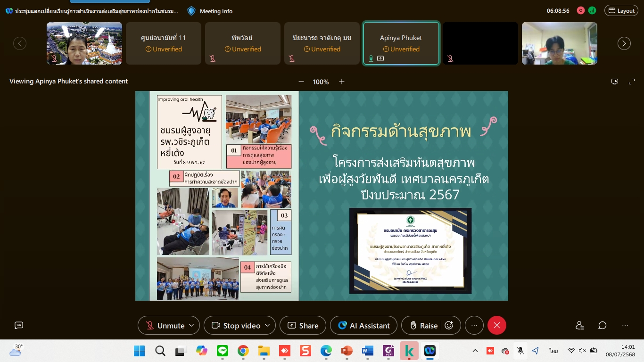Open the more options ellipsis button
This screenshot has width=644, height=362.
coord(474,325)
